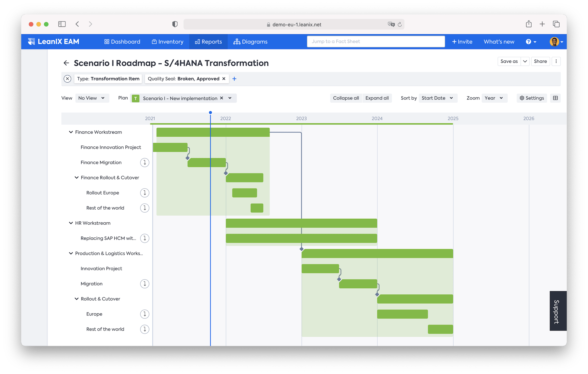Collapse the Rollout & Cutover subgroup
This screenshot has width=588, height=374.
tap(77, 299)
